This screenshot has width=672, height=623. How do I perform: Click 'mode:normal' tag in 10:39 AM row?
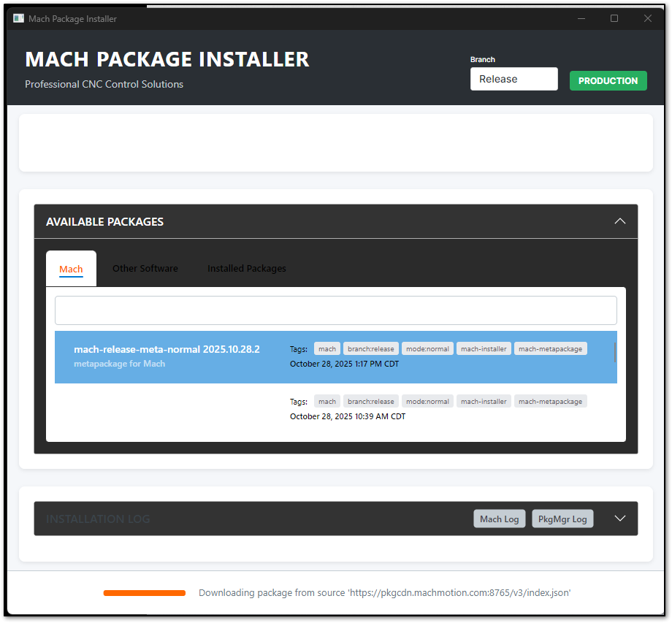tap(427, 402)
